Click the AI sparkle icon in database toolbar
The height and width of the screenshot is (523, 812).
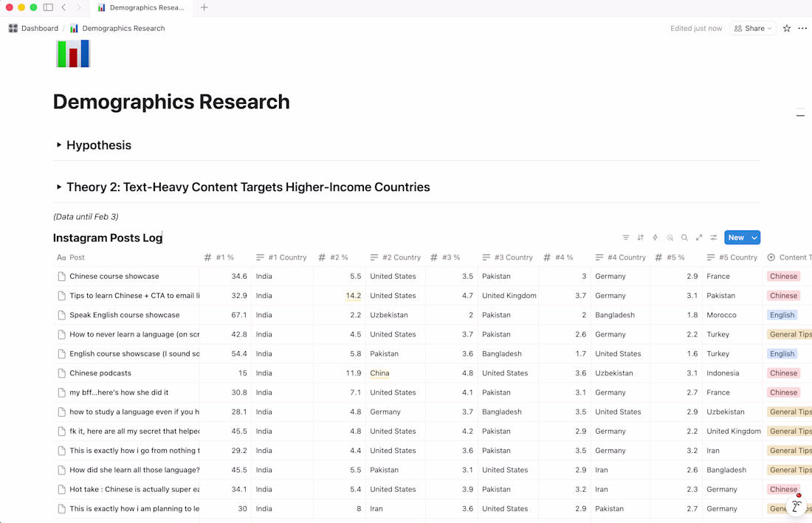point(670,238)
